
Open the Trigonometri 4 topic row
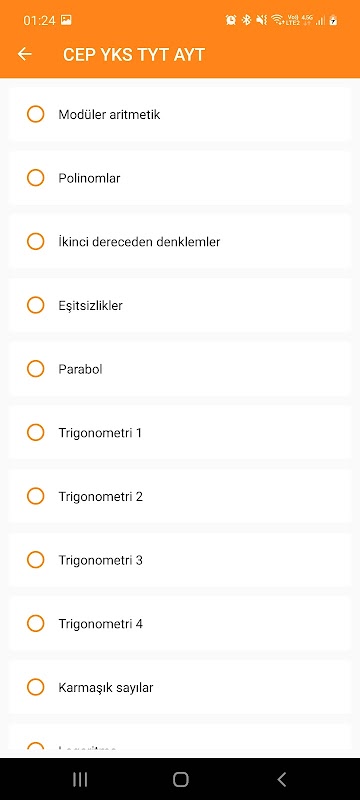coord(179,623)
